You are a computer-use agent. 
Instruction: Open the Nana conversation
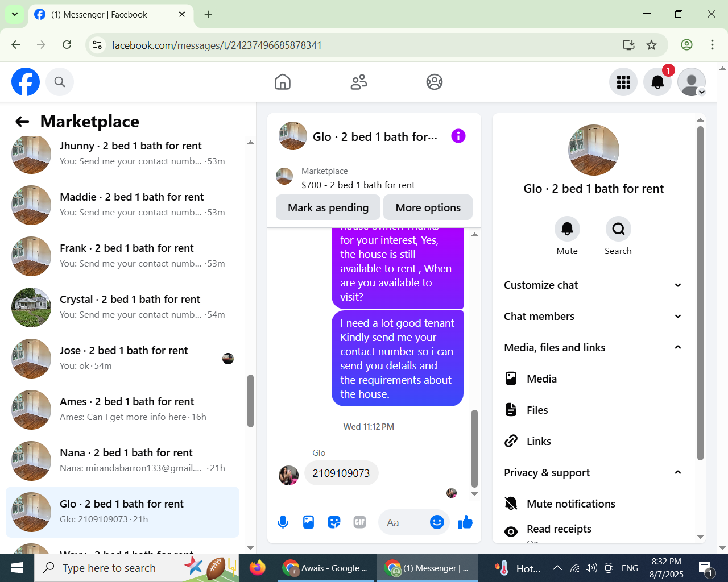coord(122,461)
